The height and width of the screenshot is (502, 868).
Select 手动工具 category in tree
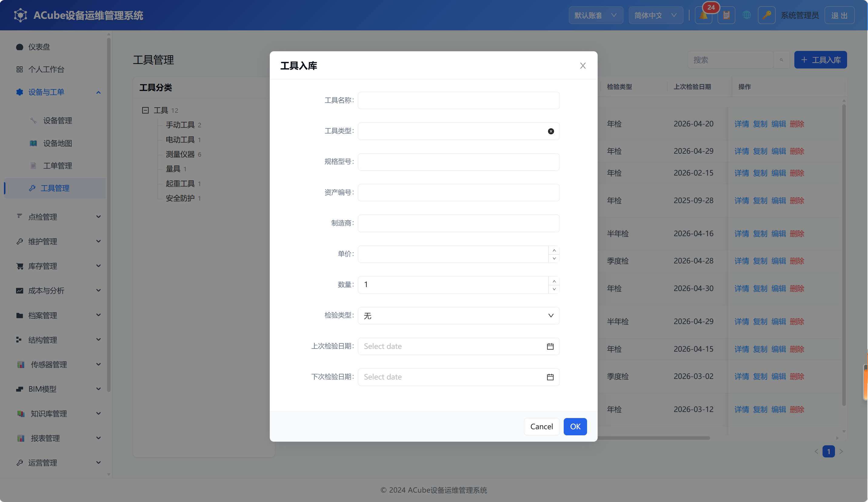pyautogui.click(x=180, y=125)
